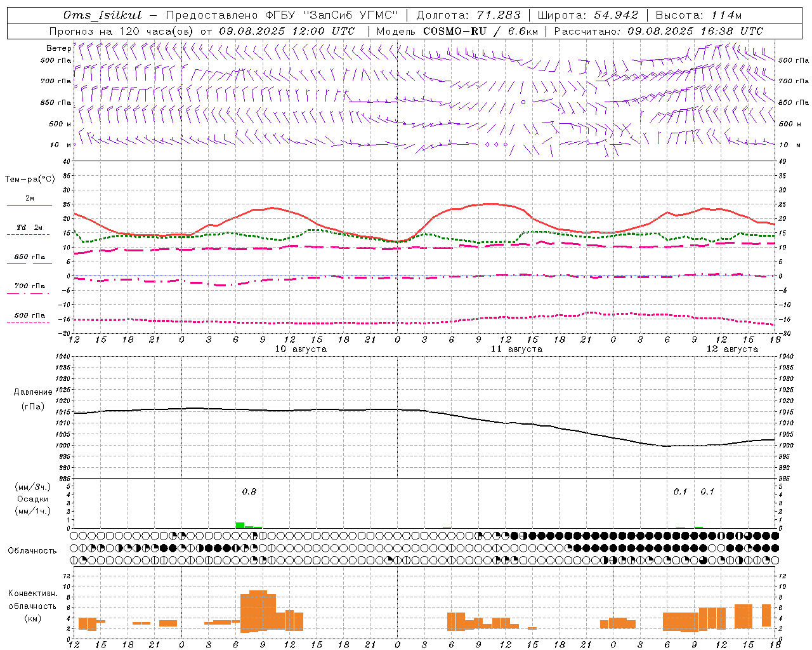Click the Ветер label of the wind panel

(58, 48)
